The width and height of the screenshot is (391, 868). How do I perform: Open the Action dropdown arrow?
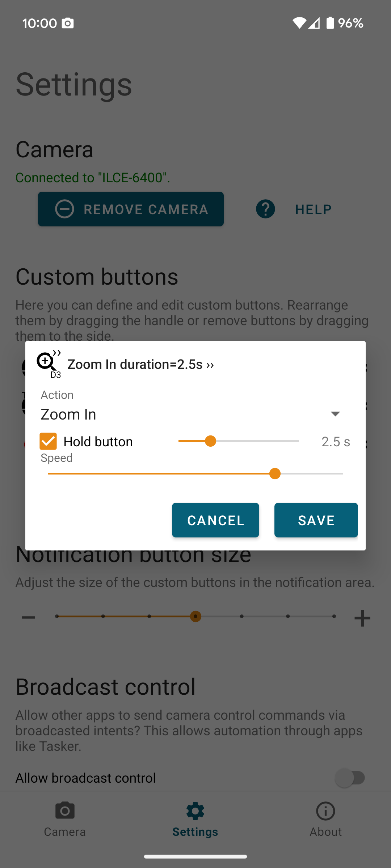click(x=335, y=414)
